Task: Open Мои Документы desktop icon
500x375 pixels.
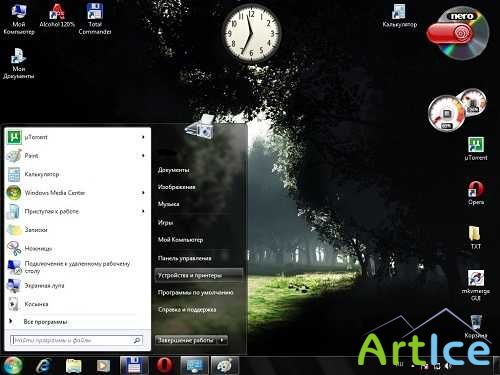Action: pos(19,63)
